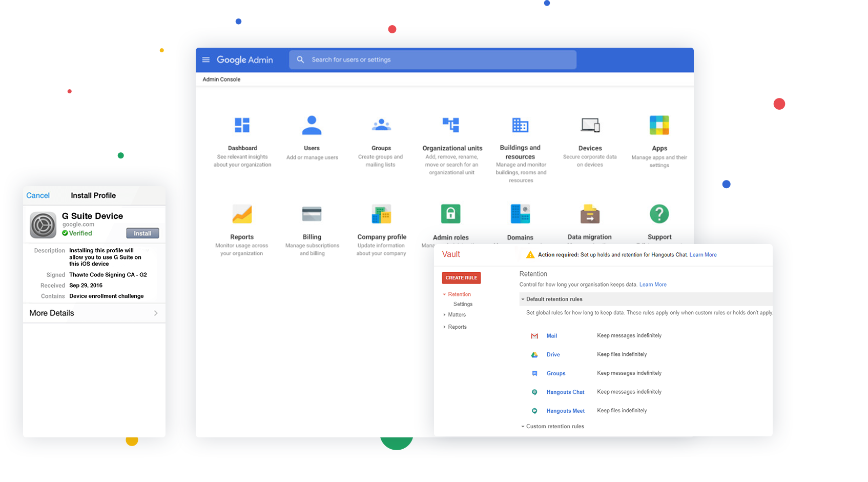The width and height of the screenshot is (868, 482).
Task: Click the Install profile button
Action: [142, 233]
